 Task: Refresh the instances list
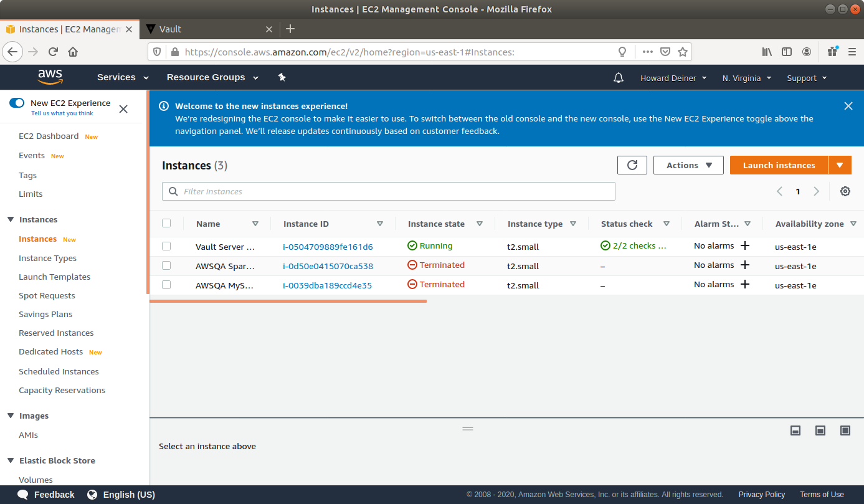pyautogui.click(x=632, y=165)
